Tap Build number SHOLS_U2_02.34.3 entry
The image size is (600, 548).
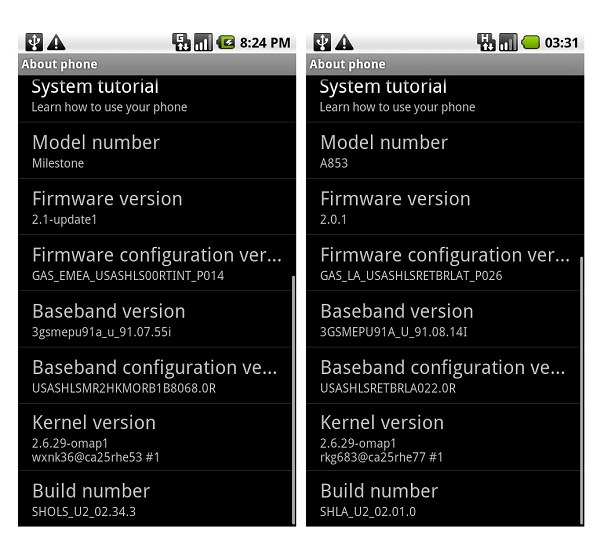(155, 500)
